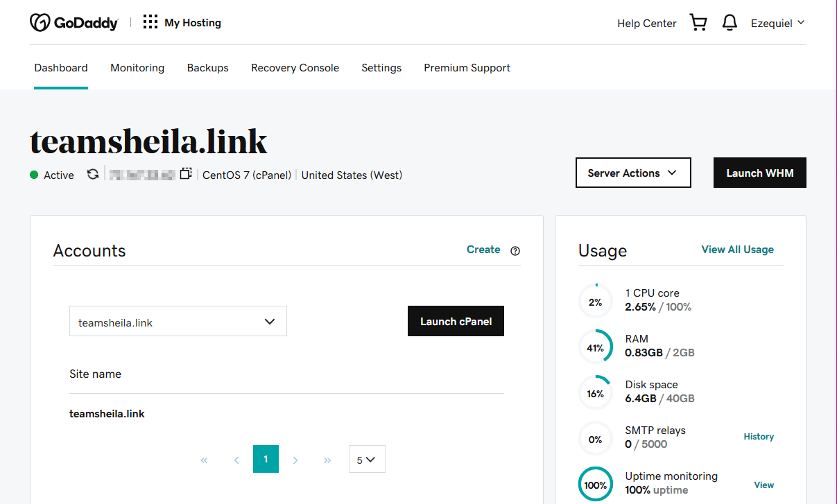Screen dimensions: 837x504
Task: Click the 0.83GB / 2GB RAM value
Action: click(659, 353)
